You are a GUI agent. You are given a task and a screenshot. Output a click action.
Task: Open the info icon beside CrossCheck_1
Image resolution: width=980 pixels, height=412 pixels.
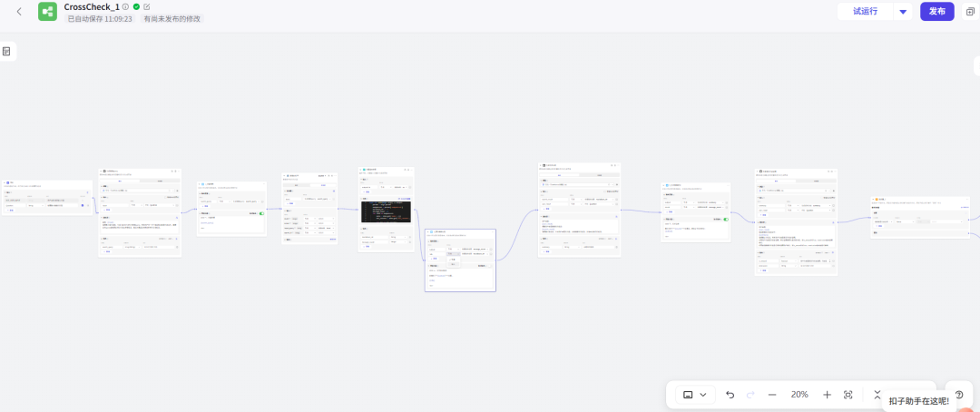[x=125, y=7]
